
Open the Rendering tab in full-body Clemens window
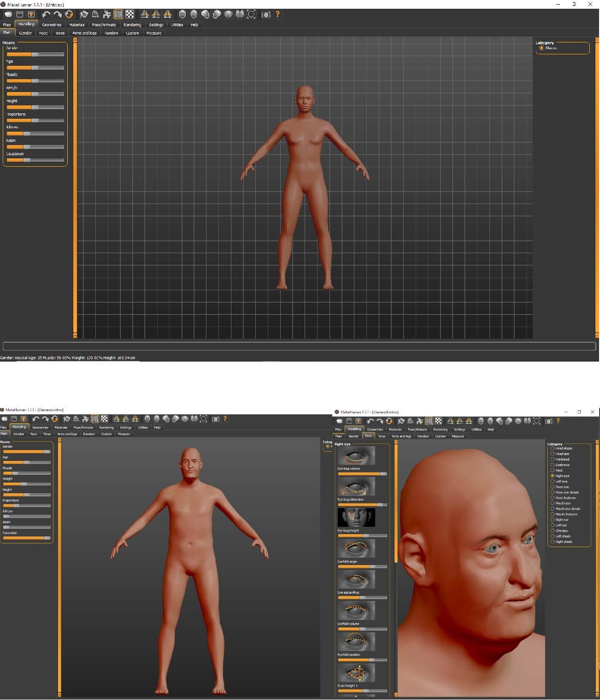(106, 427)
